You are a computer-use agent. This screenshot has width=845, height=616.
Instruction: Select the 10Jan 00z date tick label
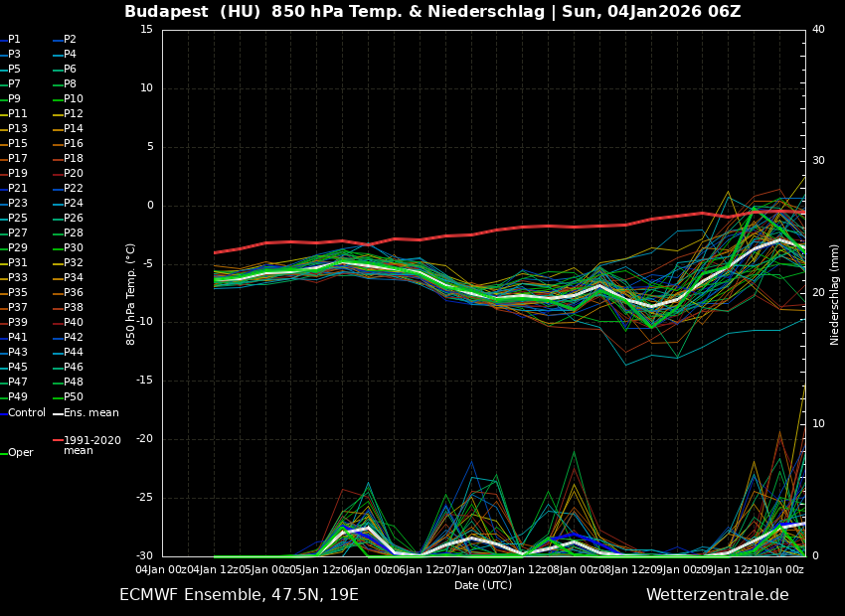778,569
